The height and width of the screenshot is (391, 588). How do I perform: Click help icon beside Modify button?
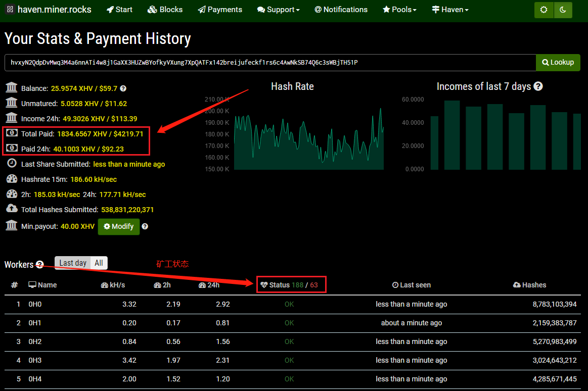click(x=145, y=226)
